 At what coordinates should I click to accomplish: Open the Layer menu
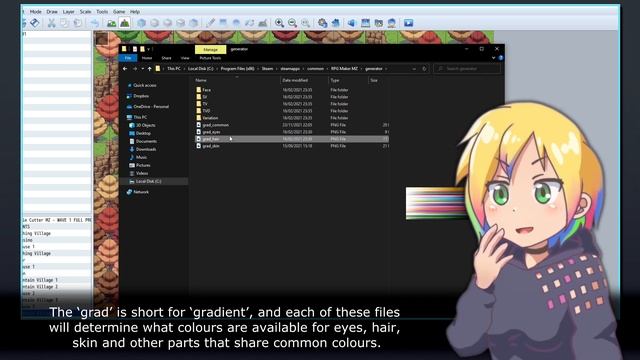point(69,11)
